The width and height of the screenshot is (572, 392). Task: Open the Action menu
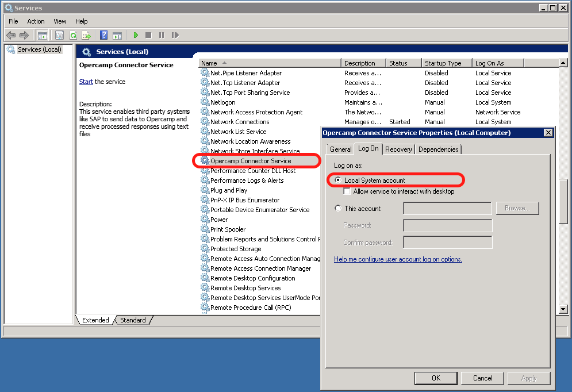tap(36, 21)
